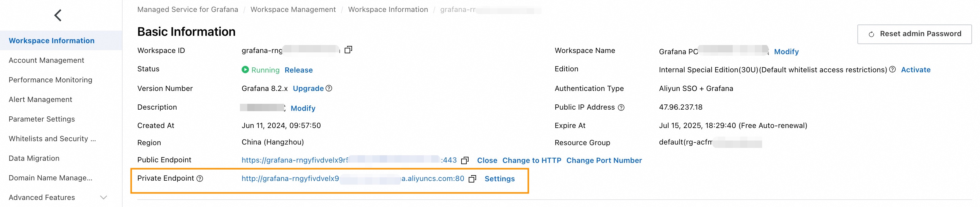The image size is (980, 207).
Task: Open Workspace Management breadcrumb
Action: 293,9
